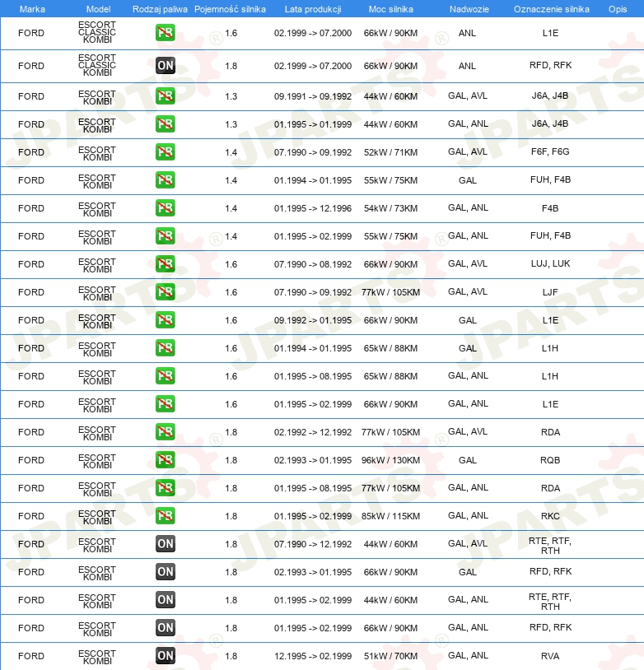
Task: Click petrol icon in the 54kW / 73KM row
Action: coord(165,208)
